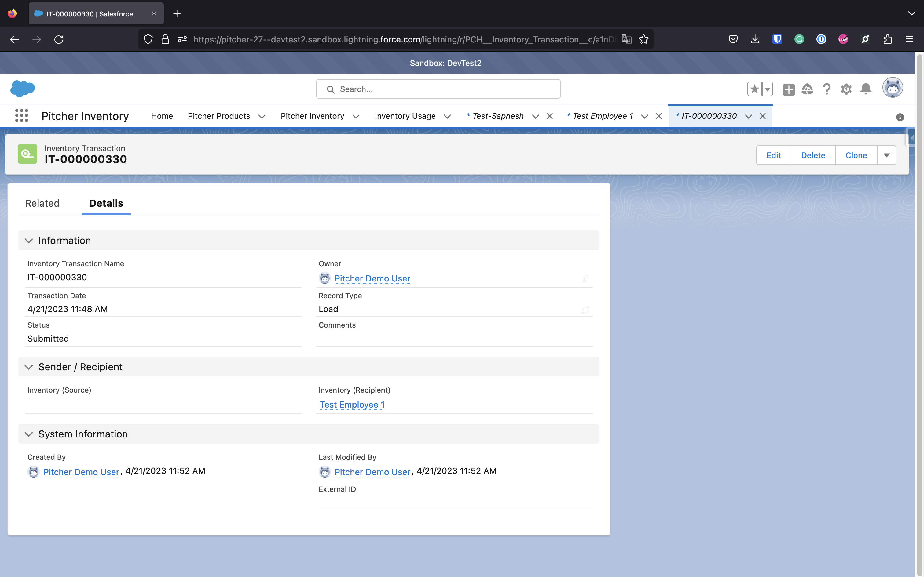Viewport: 924px width, 577px height.
Task: Open favorites list dropdown arrow
Action: pyautogui.click(x=768, y=89)
